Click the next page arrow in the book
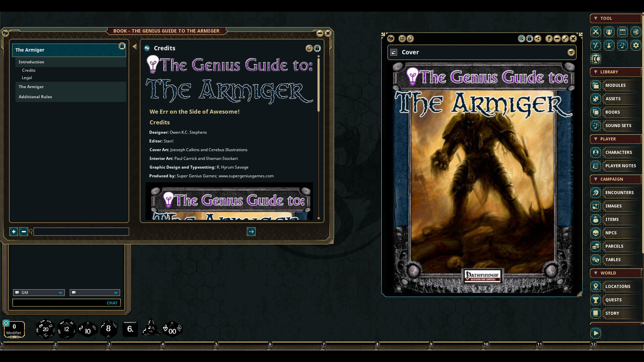Screen dimensions: 644x362 (x=251, y=232)
